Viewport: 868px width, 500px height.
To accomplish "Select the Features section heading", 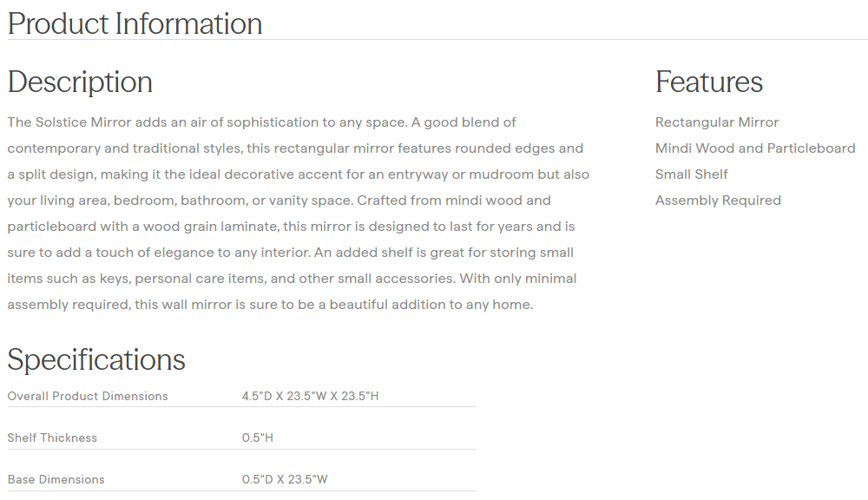I will point(708,82).
